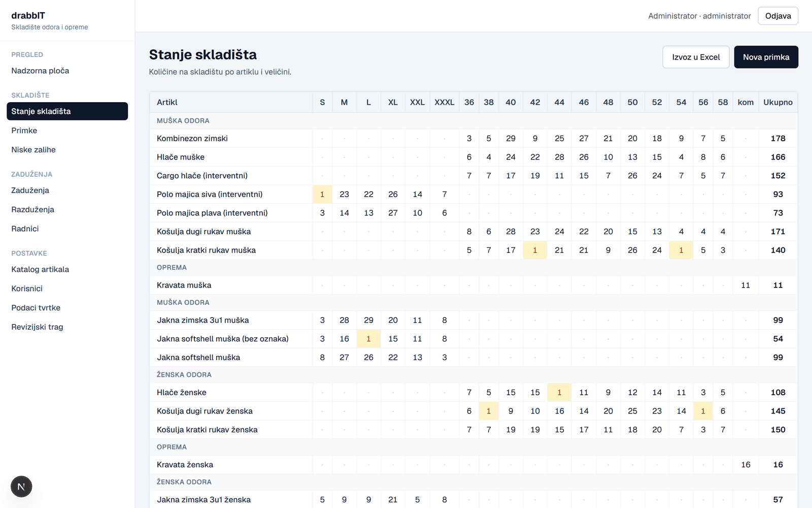
Task: Click highlighted size 44 cell for Hlače ženske
Action: click(559, 392)
